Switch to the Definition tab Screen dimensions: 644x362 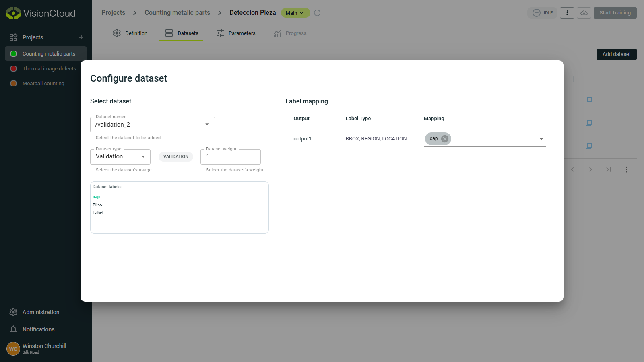click(x=130, y=33)
